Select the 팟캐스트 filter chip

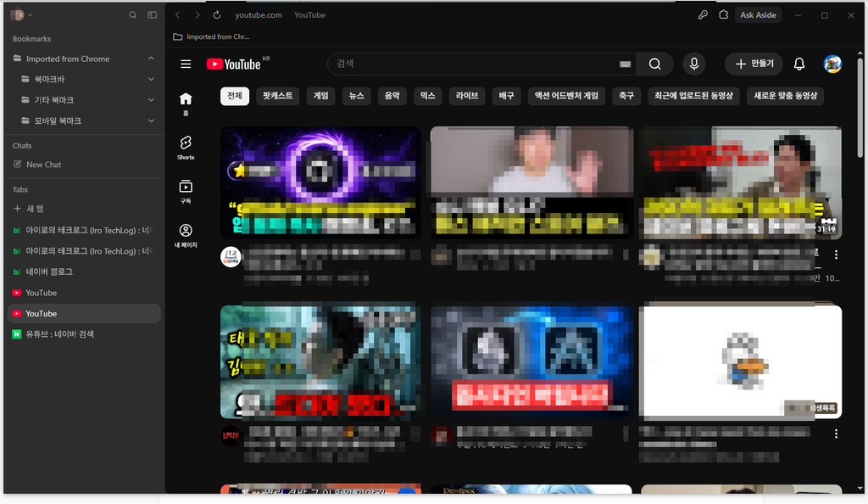coord(278,96)
